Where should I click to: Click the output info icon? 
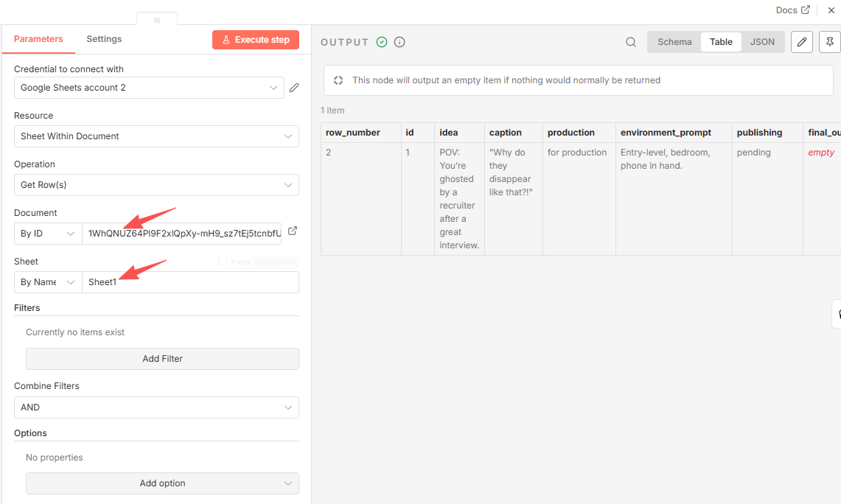399,42
